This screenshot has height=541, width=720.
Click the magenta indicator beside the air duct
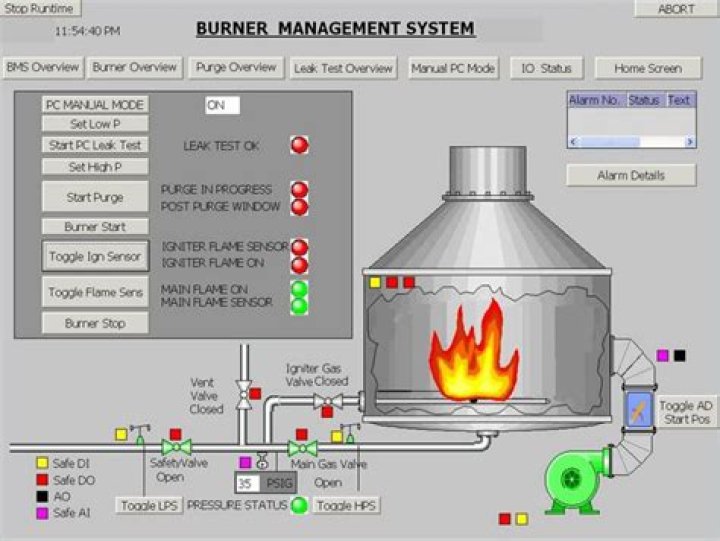click(663, 355)
